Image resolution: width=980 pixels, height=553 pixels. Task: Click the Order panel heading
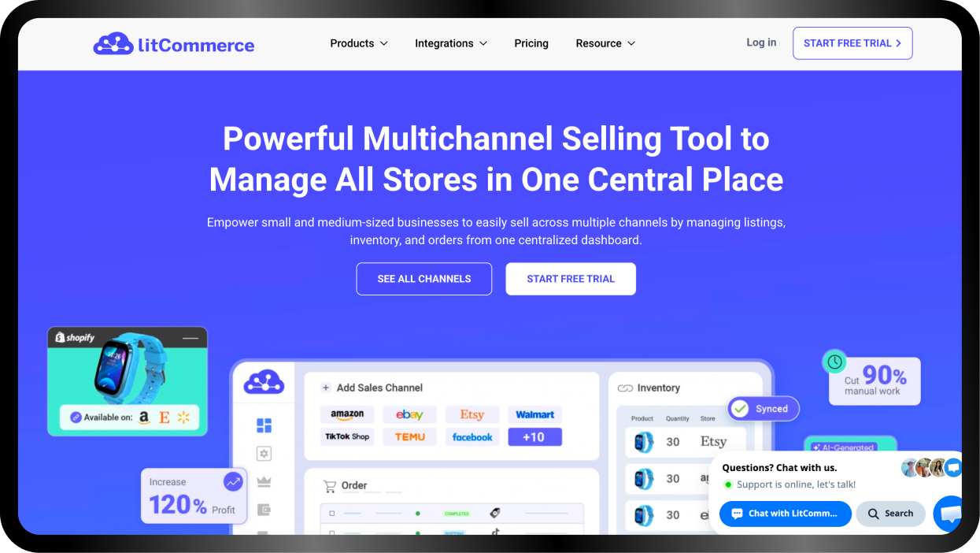pos(354,486)
